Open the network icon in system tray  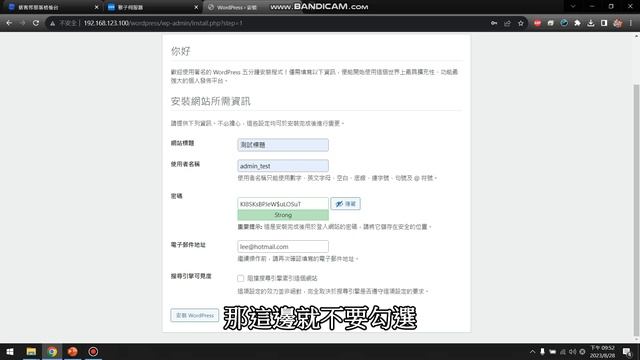pyautogui.click(x=562, y=352)
